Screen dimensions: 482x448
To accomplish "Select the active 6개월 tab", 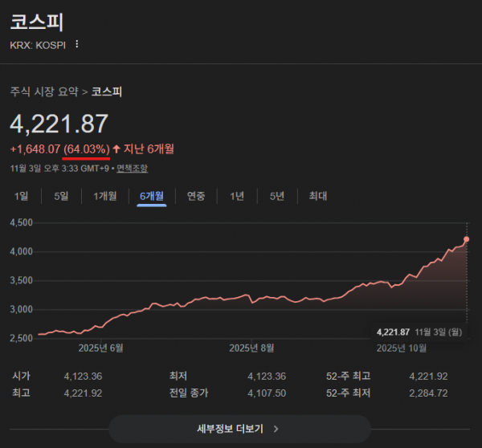I will [152, 196].
